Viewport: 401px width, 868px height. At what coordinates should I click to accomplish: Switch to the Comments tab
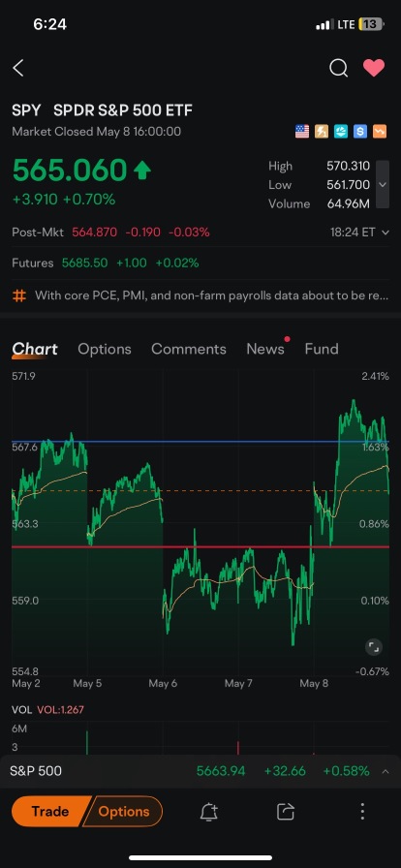[188, 349]
